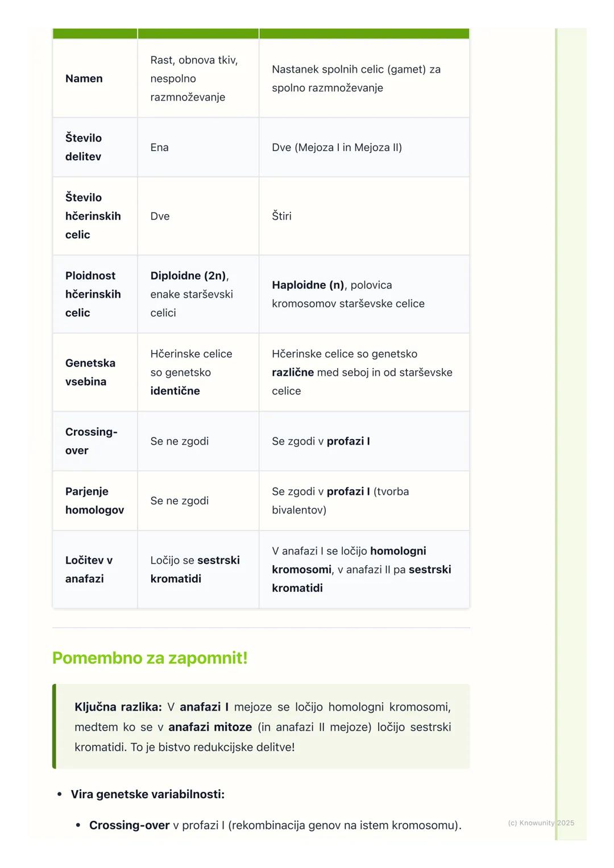This screenshot has height=868, width=614.
Task: Click the "Namen" row header cell
Action: click(84, 78)
